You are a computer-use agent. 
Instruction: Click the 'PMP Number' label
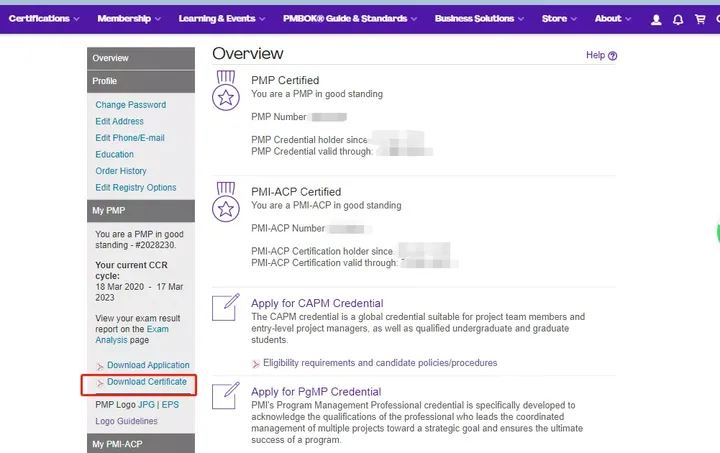coord(279,117)
